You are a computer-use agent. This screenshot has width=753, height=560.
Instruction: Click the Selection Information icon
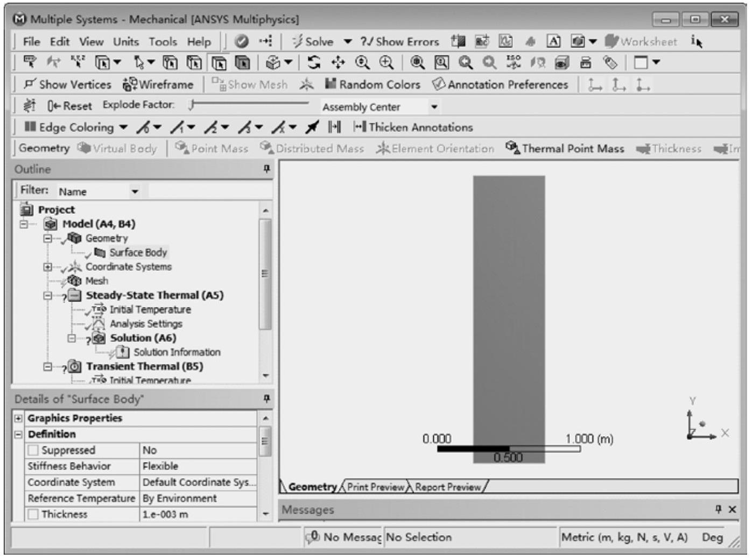pyautogui.click(x=697, y=41)
